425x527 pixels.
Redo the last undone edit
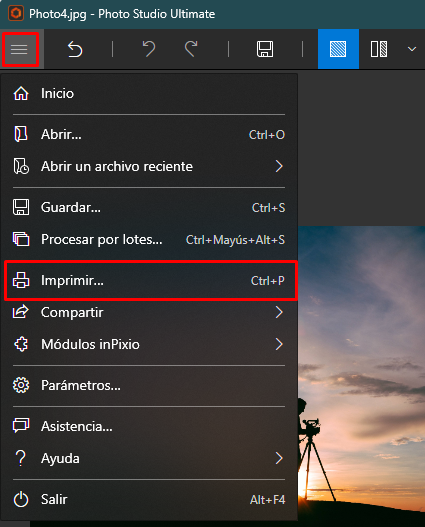click(x=191, y=49)
